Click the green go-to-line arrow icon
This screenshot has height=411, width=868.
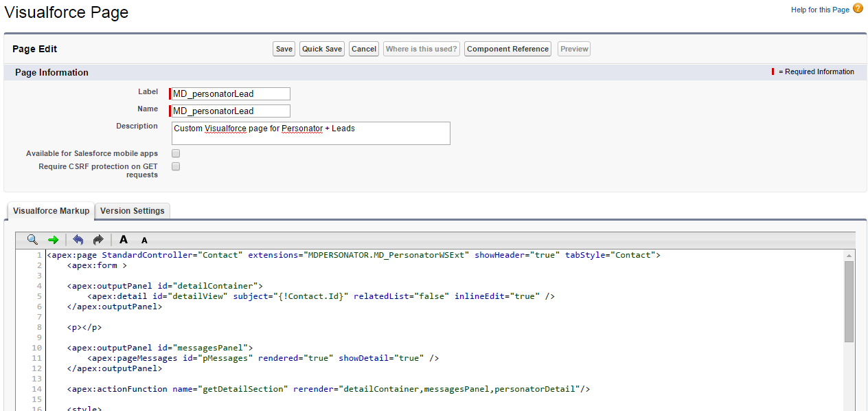click(53, 240)
